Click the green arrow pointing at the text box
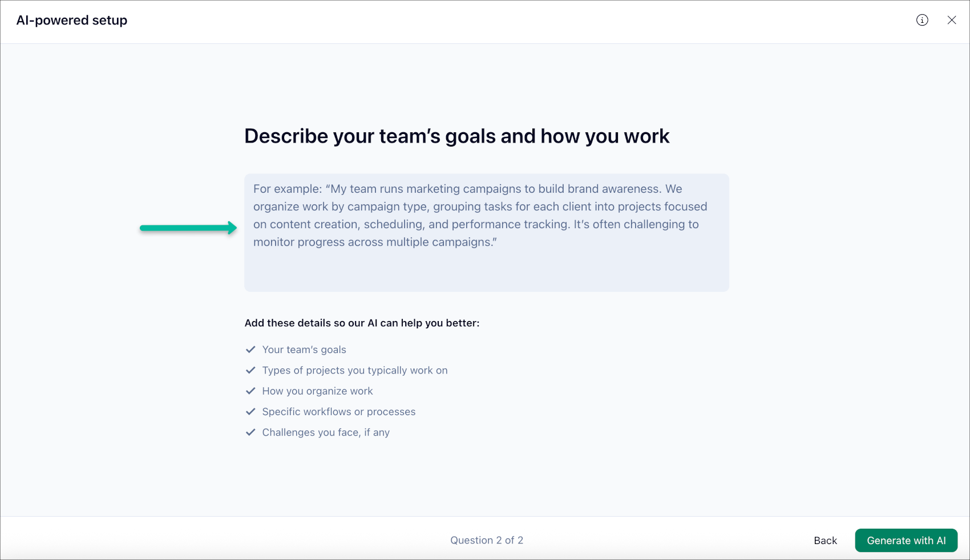 pyautogui.click(x=188, y=228)
